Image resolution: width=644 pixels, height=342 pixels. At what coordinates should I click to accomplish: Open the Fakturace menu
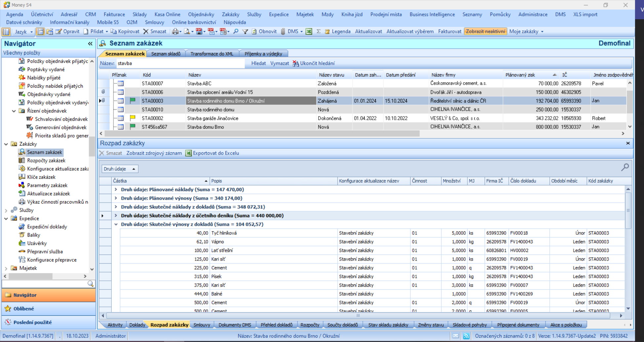[x=114, y=14]
